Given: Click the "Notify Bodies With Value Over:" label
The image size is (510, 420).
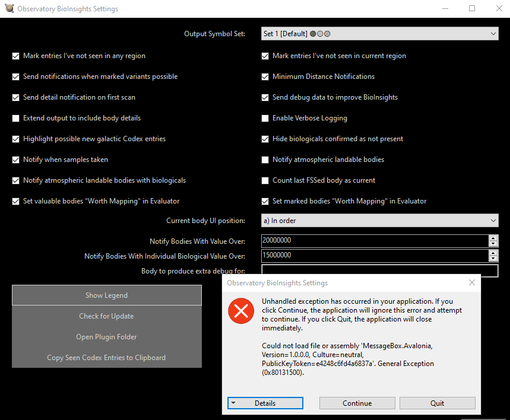Looking at the screenshot, I should [x=197, y=241].
